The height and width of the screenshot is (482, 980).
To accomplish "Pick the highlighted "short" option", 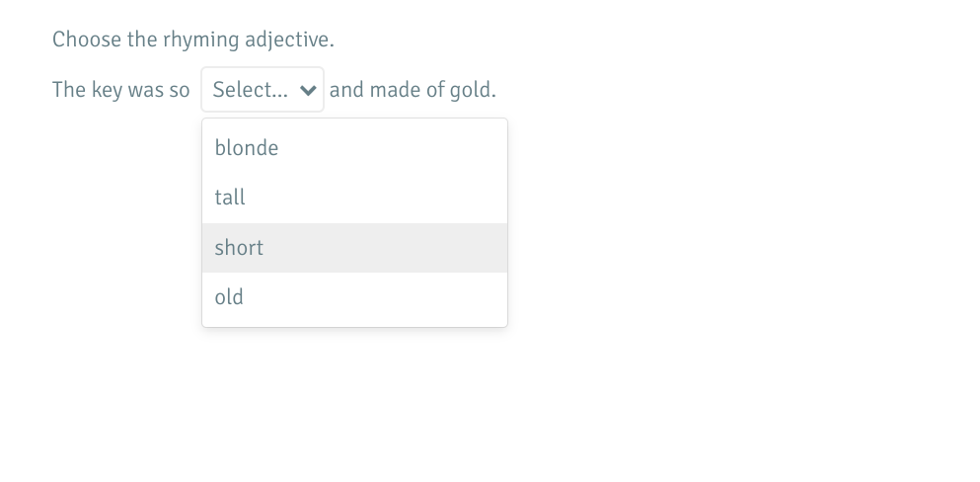I will 239,248.
